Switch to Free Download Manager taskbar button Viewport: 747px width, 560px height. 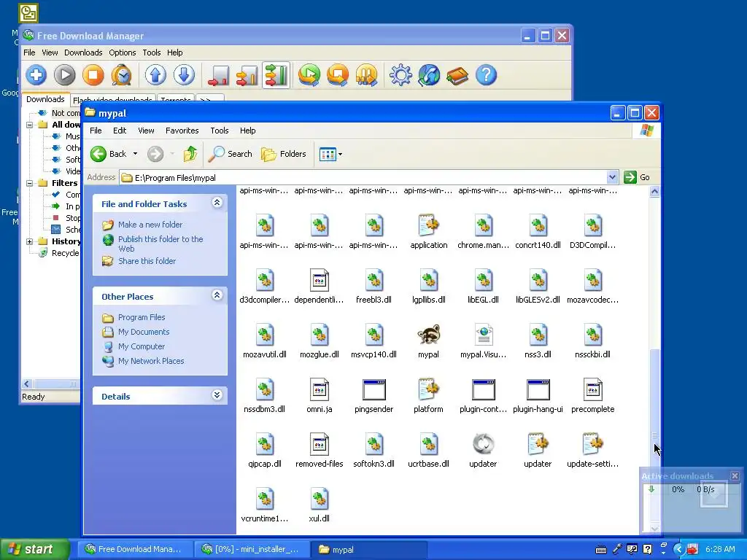pyautogui.click(x=135, y=550)
